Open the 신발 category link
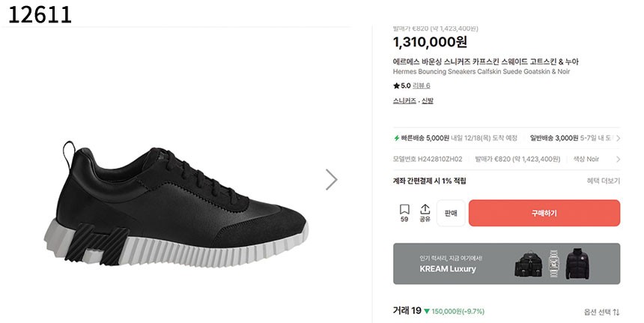This screenshot has height=323, width=644. click(x=427, y=100)
